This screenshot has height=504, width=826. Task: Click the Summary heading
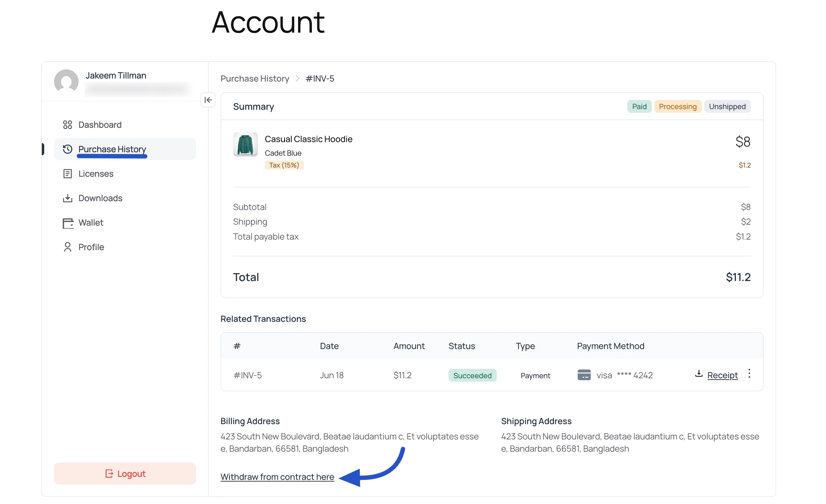click(253, 106)
